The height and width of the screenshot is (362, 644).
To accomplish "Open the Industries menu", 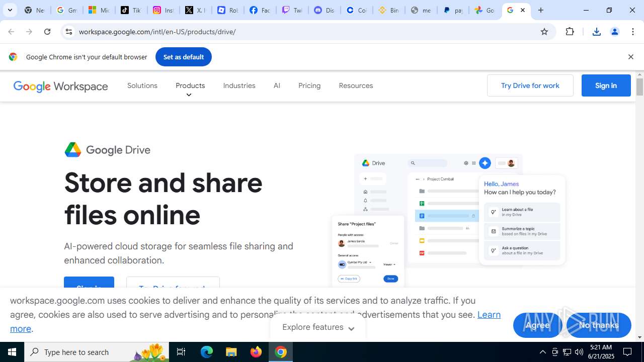I will pyautogui.click(x=239, y=85).
